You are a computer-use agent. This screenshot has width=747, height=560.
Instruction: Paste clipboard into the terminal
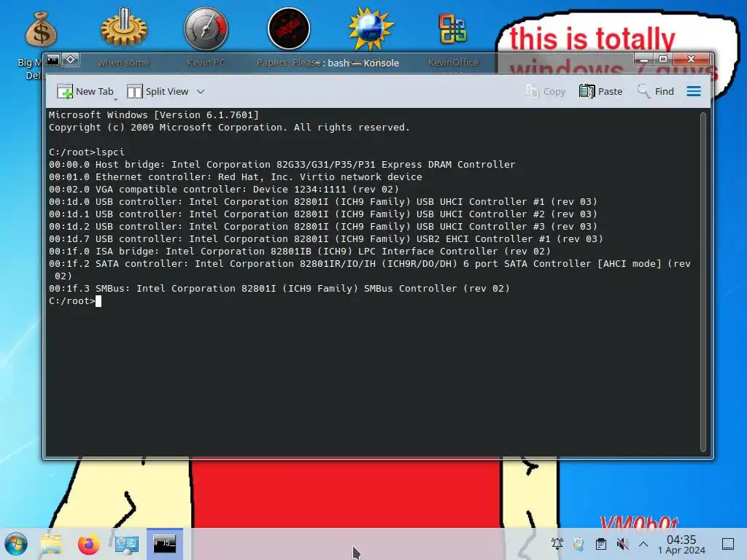pyautogui.click(x=601, y=91)
